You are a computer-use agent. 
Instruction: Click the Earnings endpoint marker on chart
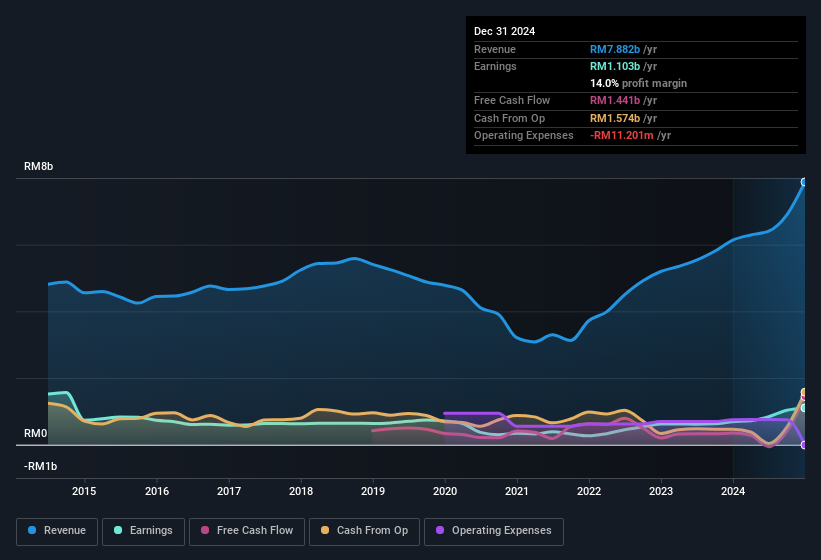click(804, 408)
